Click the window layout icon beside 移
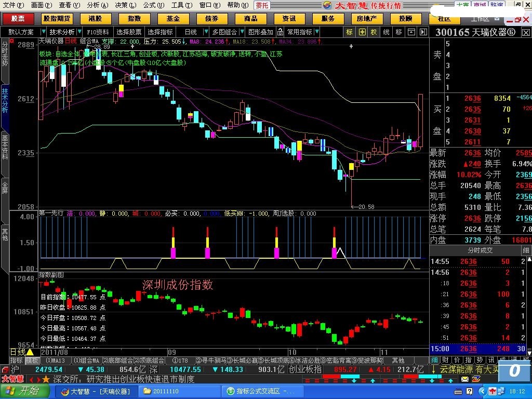532x399 pixels. [411, 32]
